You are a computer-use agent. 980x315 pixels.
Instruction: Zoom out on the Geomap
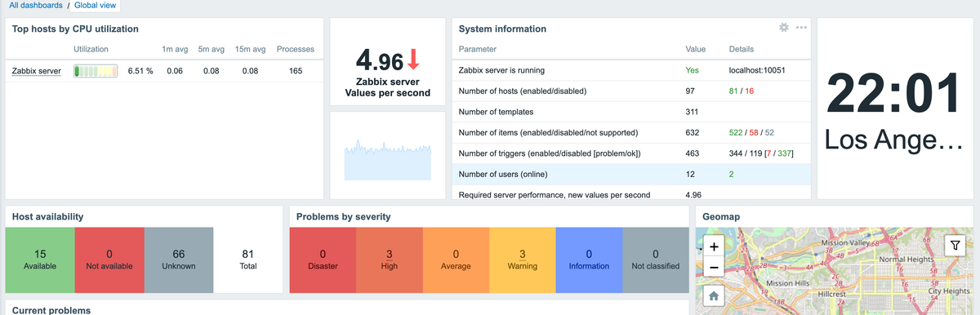point(713,267)
